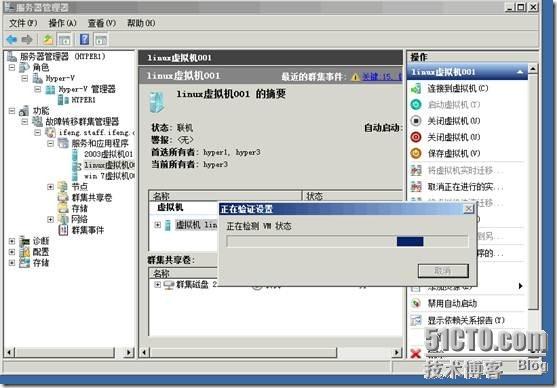Click the orange 保存虚拟机(V) icon
Image resolution: width=557 pixels, height=388 pixels.
pos(416,153)
